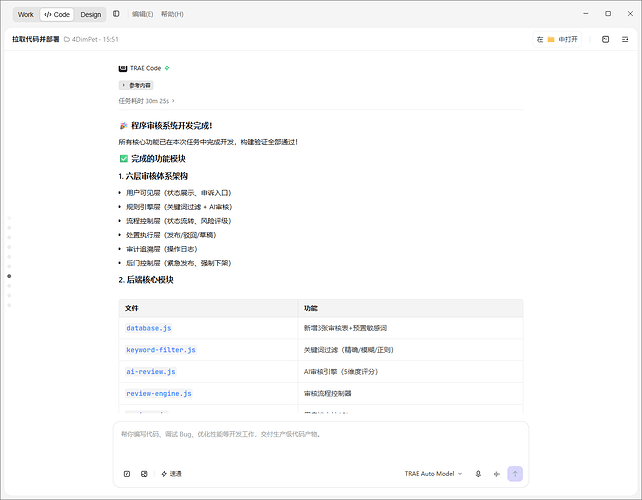The height and width of the screenshot is (500, 642).
Task: Open the database.js file link
Action: (x=149, y=328)
